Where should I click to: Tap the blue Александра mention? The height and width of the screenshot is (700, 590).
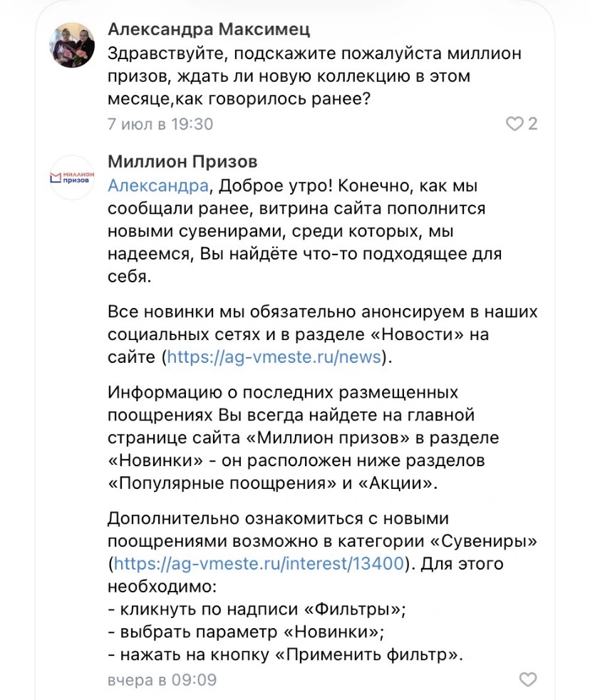pos(158,185)
